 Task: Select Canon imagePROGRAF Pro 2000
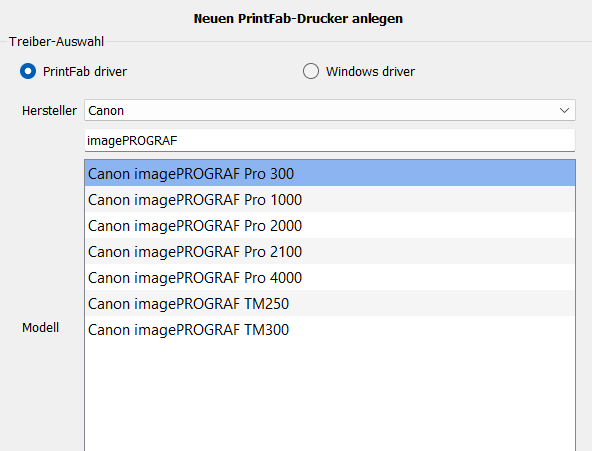[330, 225]
